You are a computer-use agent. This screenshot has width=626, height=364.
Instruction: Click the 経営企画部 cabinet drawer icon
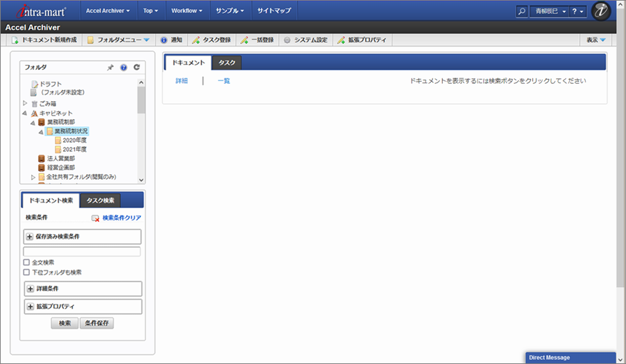(x=41, y=168)
